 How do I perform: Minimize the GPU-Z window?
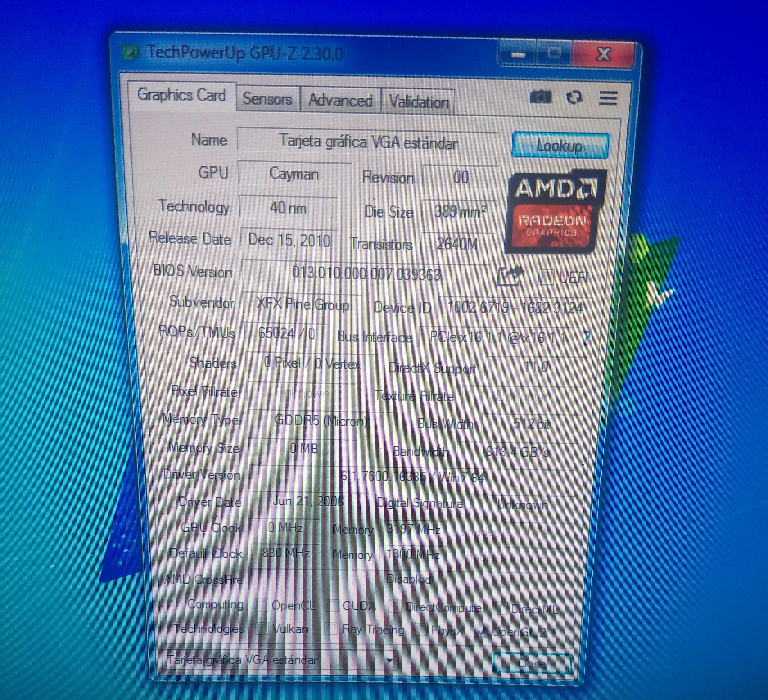[x=517, y=55]
